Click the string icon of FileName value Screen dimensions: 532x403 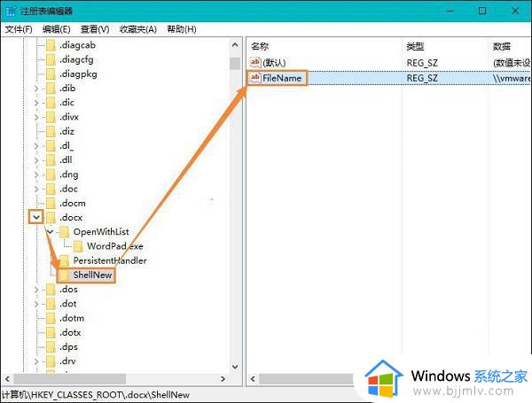[255, 78]
